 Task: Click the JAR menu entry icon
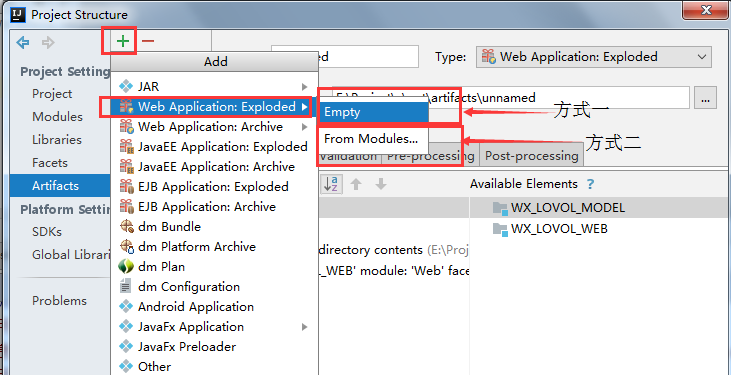[126, 86]
